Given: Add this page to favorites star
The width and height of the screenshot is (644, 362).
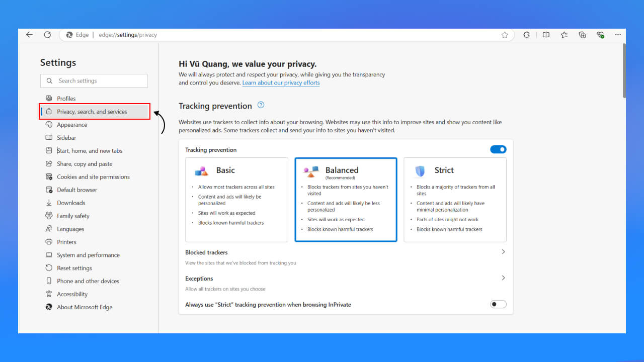Looking at the screenshot, I should [x=505, y=35].
